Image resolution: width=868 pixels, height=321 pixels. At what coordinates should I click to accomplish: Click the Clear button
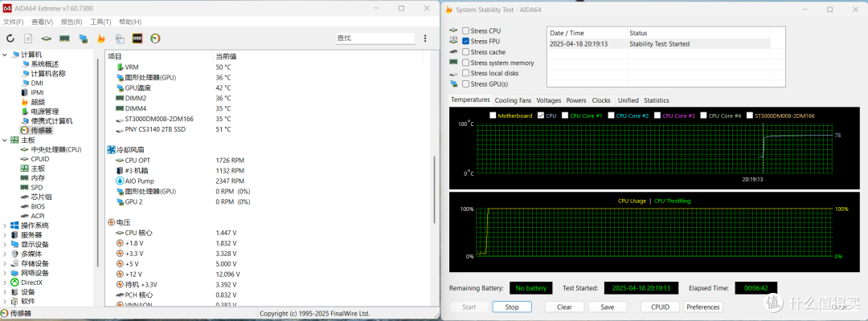coord(565,307)
